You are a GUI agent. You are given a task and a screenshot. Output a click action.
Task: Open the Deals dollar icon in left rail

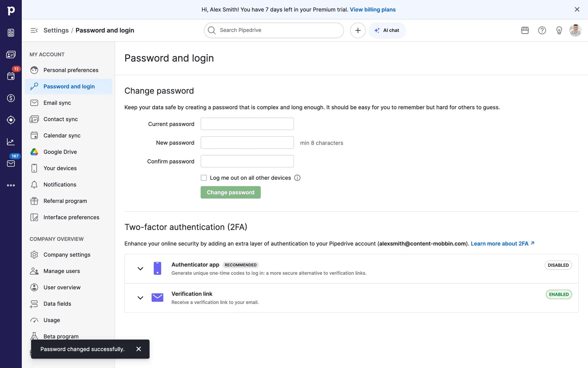coord(11,98)
